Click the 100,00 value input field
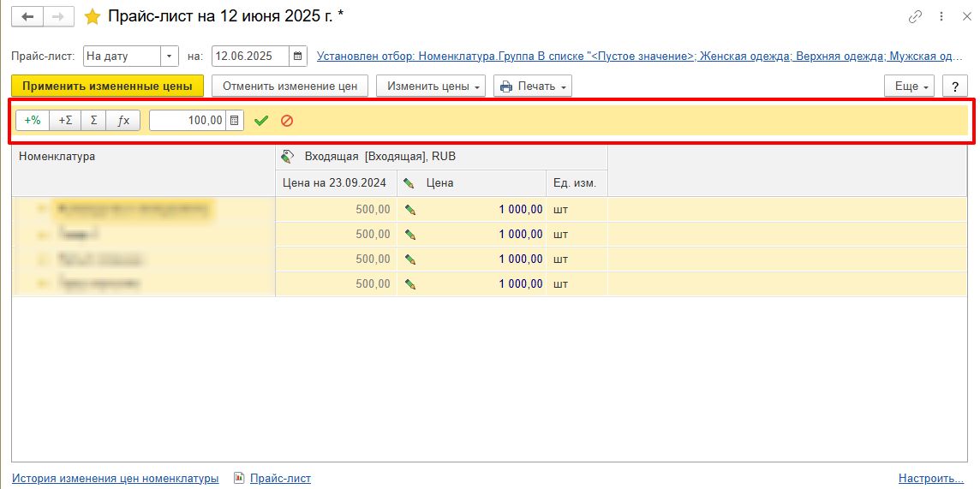The width and height of the screenshot is (980, 489). click(188, 121)
